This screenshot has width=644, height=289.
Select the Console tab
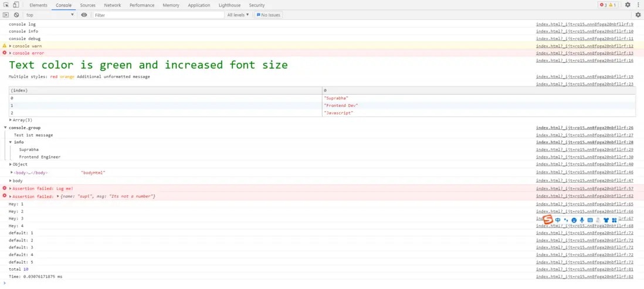(64, 5)
